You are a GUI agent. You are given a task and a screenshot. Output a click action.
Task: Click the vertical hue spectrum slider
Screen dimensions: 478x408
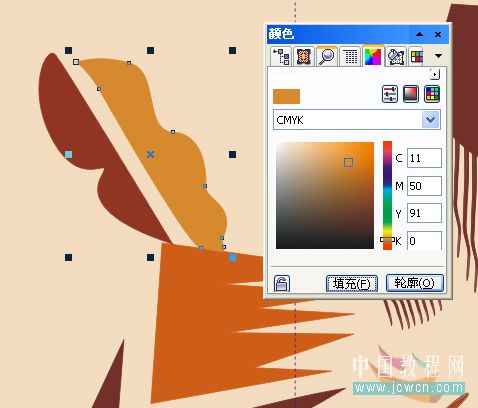[x=387, y=195]
